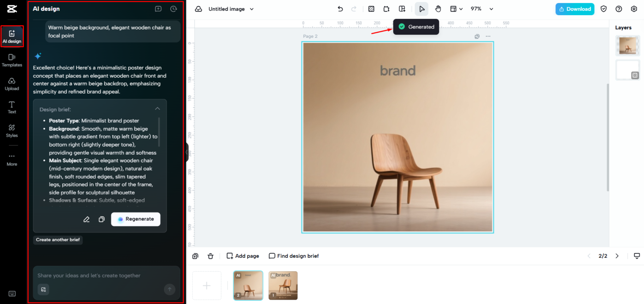Screen dimensions: 644x304
Task: Delete the current page with the trash icon
Action: point(210,256)
